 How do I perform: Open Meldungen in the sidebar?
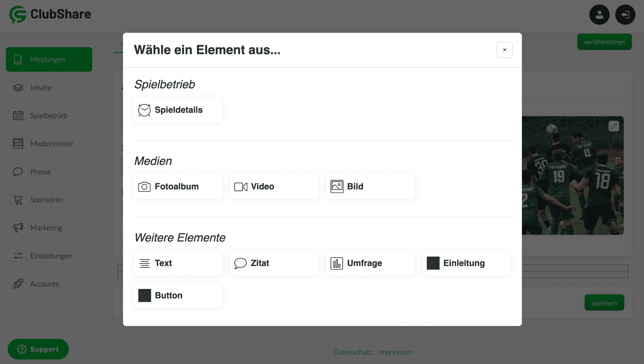point(49,59)
